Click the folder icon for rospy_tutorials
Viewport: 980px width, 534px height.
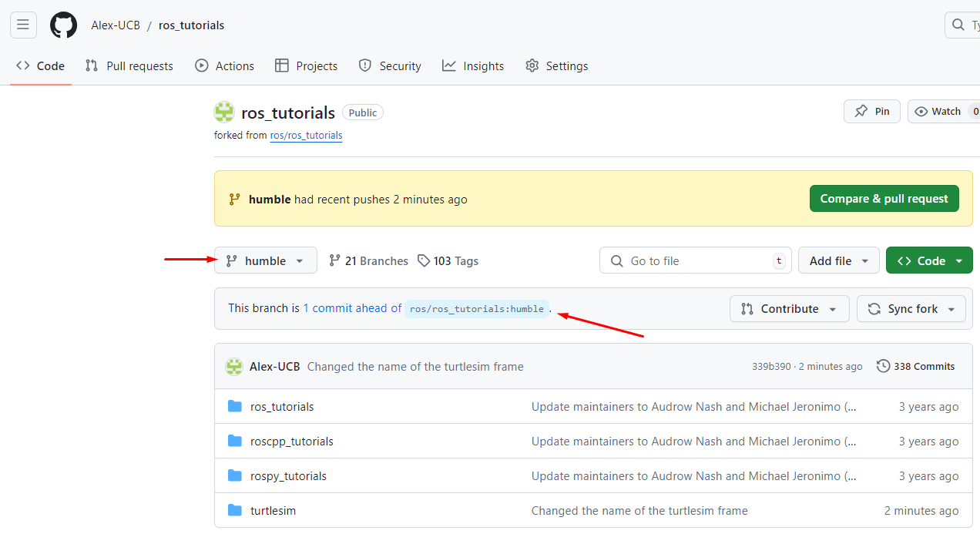[235, 475]
